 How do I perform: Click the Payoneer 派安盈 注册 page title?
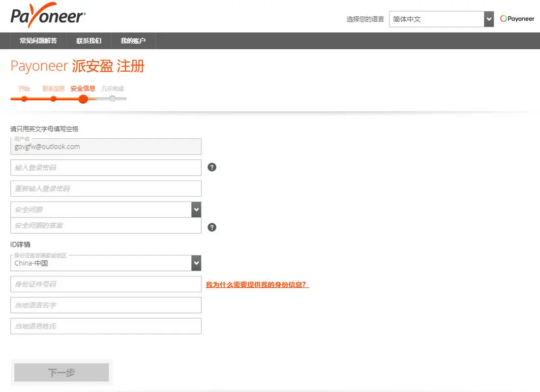pos(78,66)
